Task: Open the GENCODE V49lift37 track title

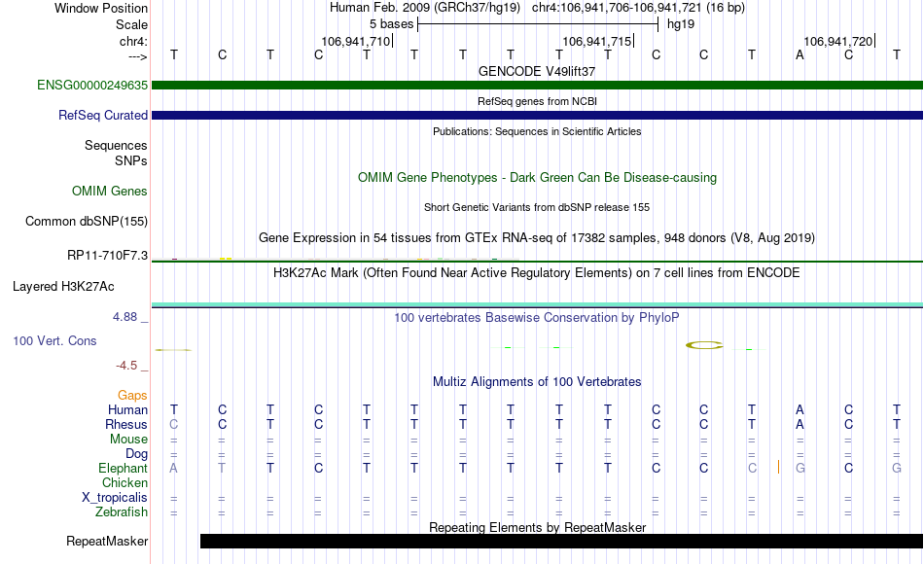Action: pyautogui.click(x=537, y=71)
